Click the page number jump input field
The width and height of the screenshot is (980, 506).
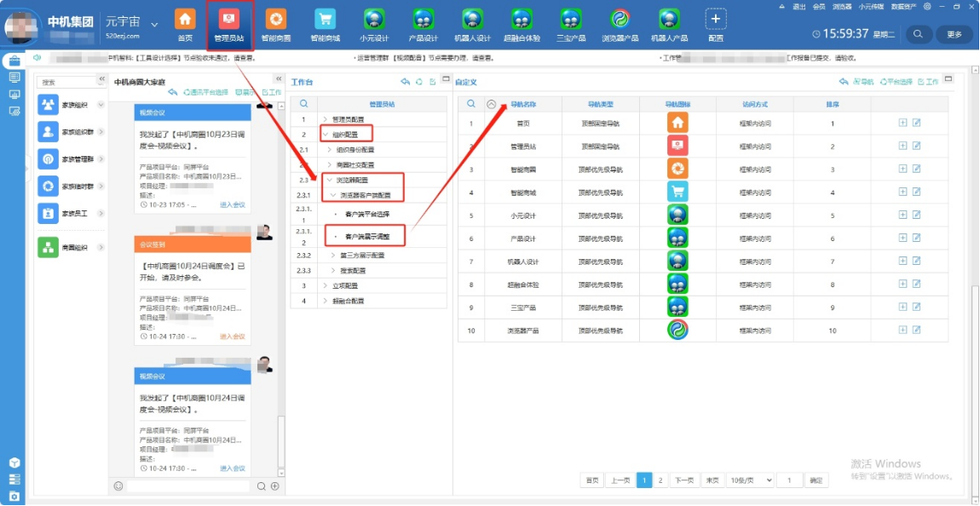pos(791,480)
